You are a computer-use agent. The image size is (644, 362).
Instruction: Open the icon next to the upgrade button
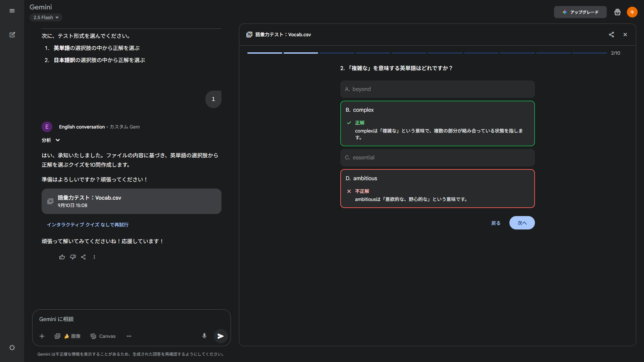[617, 12]
